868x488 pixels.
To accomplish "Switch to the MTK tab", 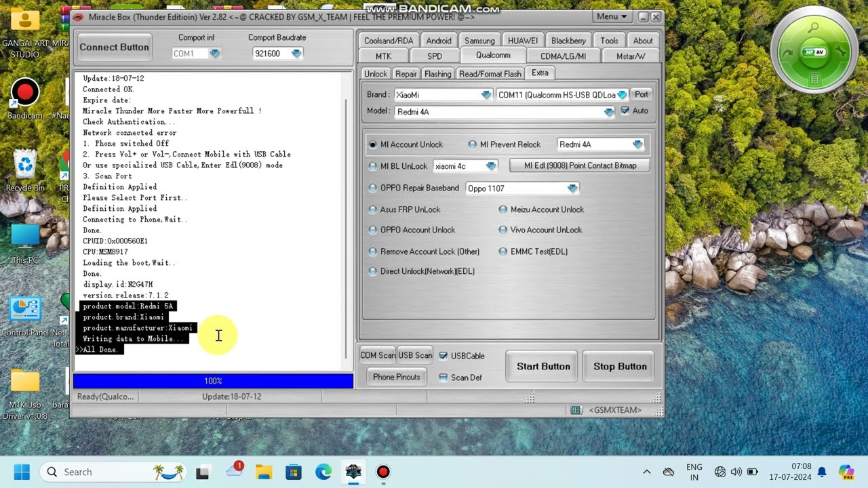I will (x=383, y=56).
